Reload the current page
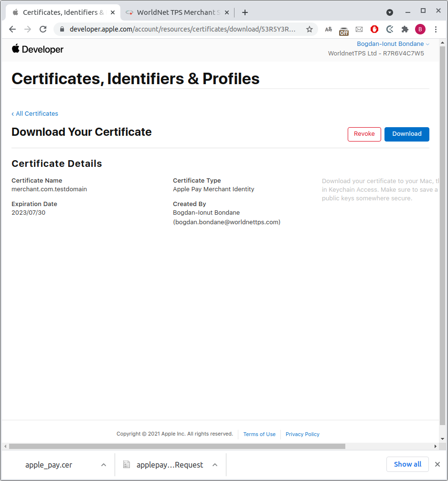This screenshot has width=448, height=481. coord(43,29)
